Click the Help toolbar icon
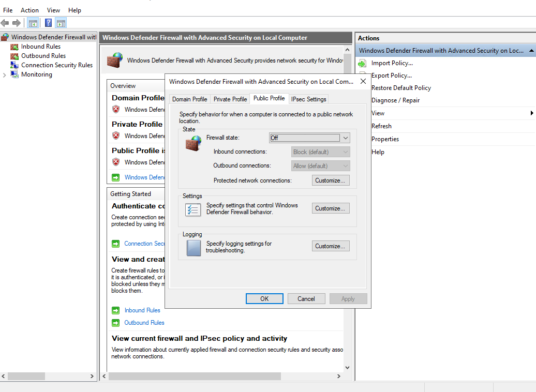The height and width of the screenshot is (392, 536). [x=48, y=23]
